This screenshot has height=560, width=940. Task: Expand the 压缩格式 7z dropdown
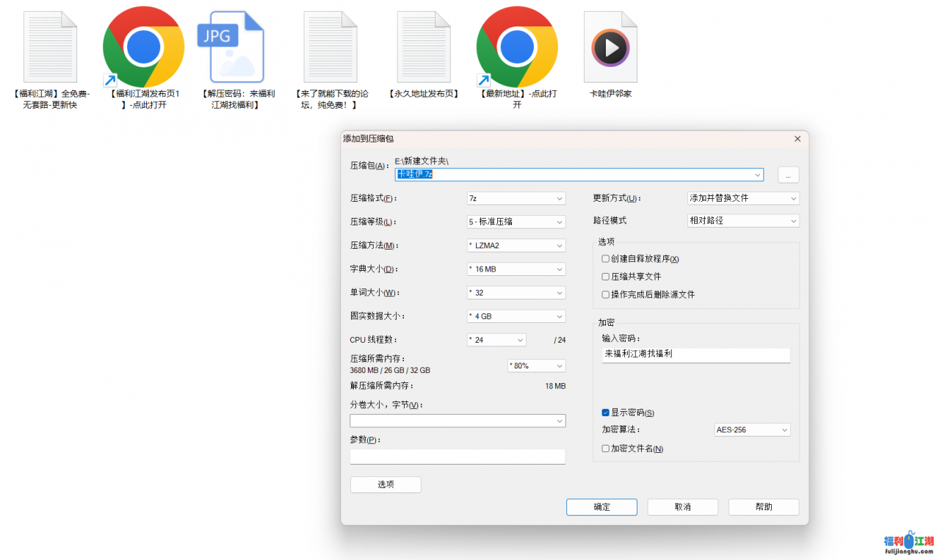(x=516, y=198)
